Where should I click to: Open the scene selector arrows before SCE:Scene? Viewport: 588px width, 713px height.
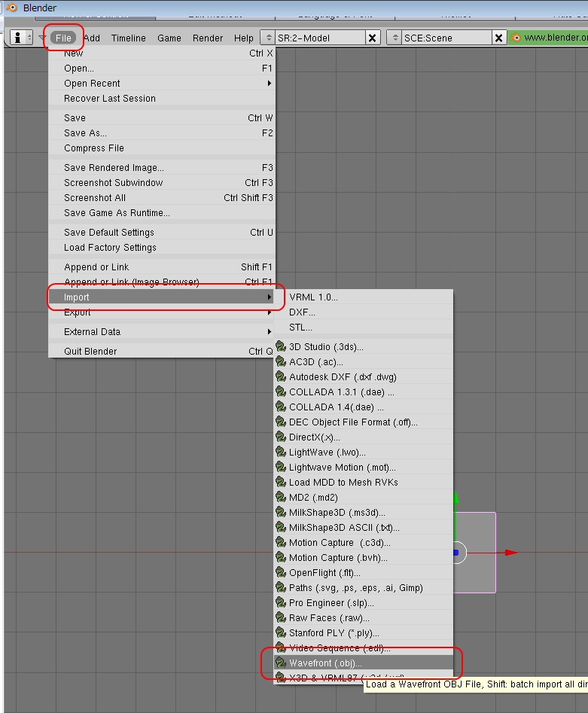395,38
